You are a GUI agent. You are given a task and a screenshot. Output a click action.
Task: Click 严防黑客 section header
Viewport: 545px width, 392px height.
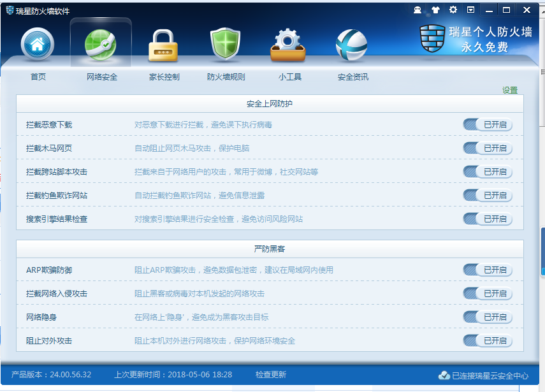(x=270, y=249)
